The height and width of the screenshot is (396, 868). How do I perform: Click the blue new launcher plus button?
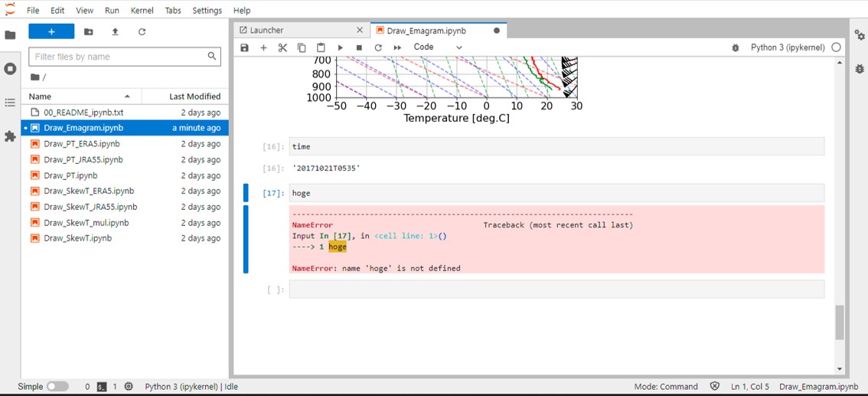(x=51, y=31)
